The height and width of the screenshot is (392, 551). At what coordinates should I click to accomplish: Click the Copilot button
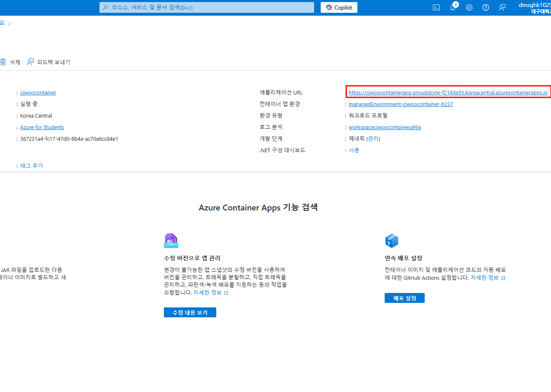pos(339,7)
